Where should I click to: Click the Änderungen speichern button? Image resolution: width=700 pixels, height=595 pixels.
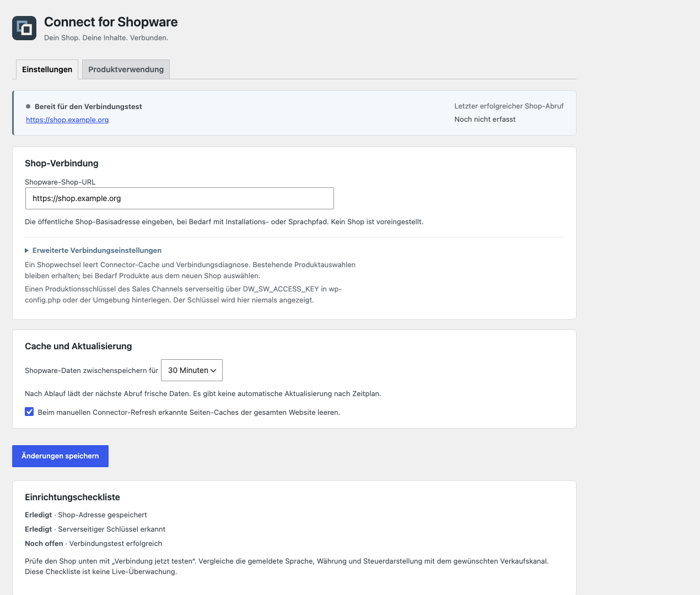click(60, 456)
